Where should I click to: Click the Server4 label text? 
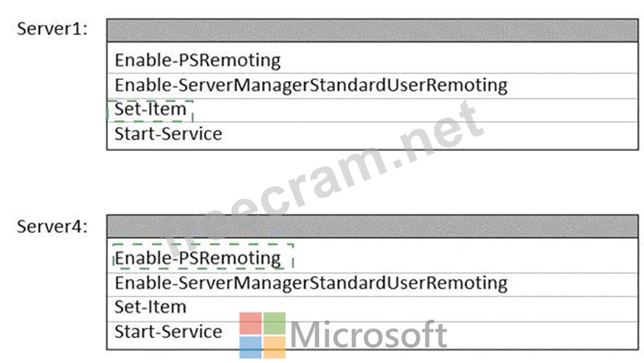(x=52, y=226)
